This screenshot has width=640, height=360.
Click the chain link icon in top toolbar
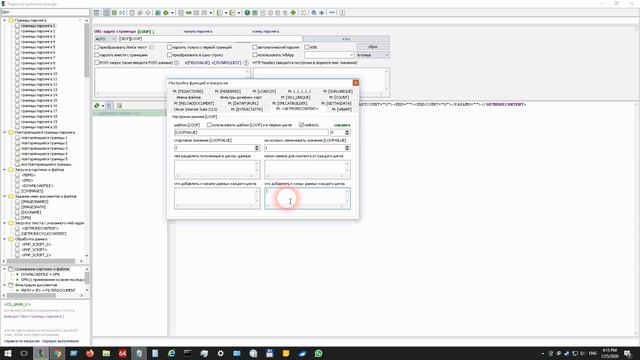coord(189,13)
